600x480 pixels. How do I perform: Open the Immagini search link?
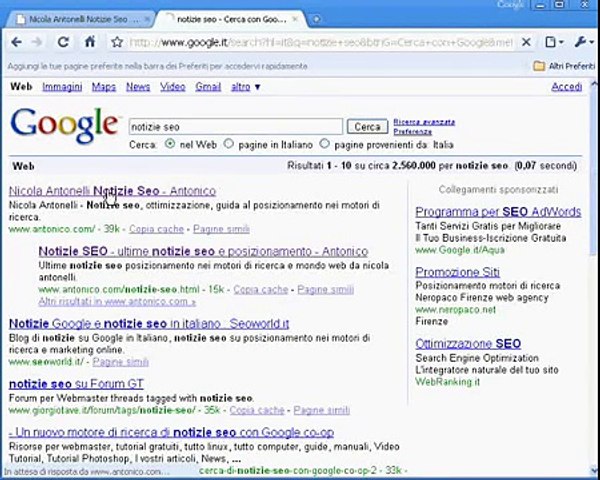[x=62, y=87]
